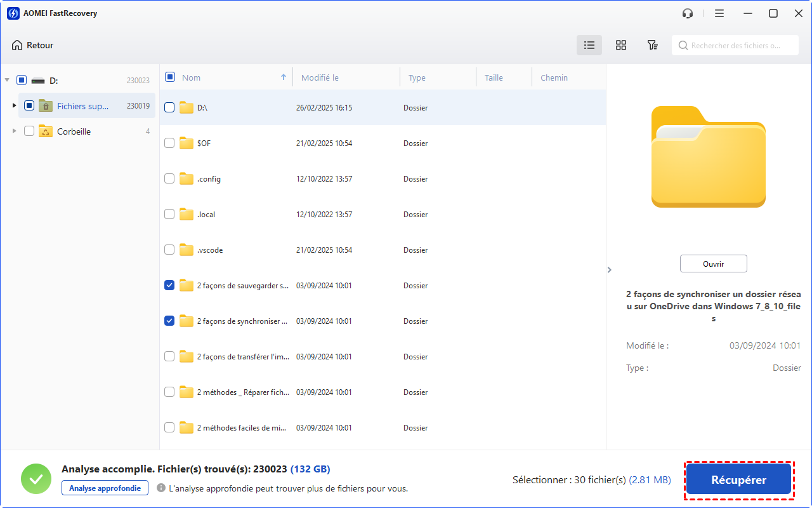Check the D:\ folder checkbox
Viewport: 812px width, 508px height.
[x=169, y=108]
